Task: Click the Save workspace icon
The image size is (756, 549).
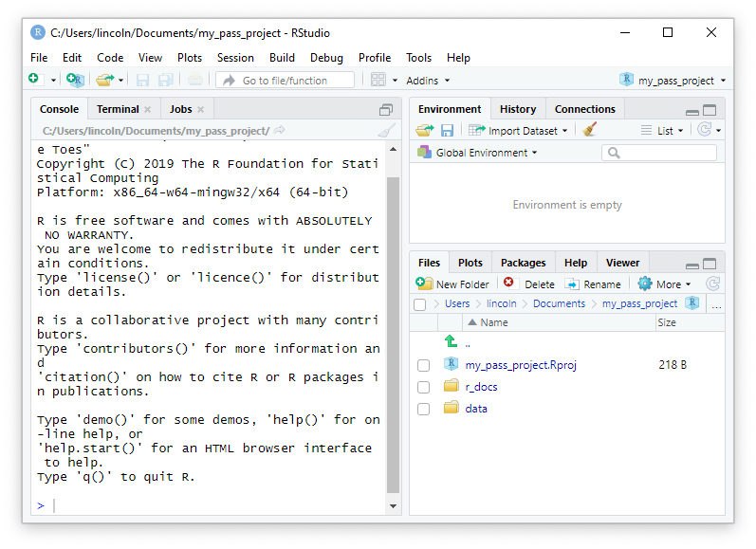Action: point(447,130)
